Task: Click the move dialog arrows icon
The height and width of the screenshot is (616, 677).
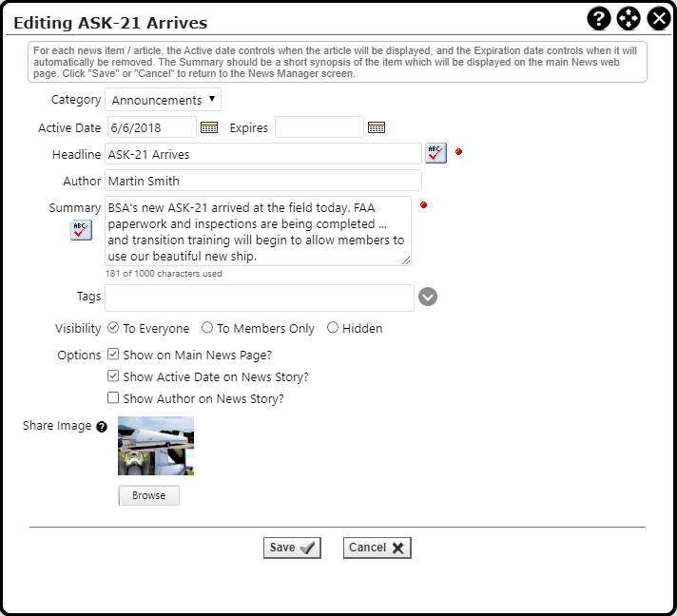Action: (629, 18)
